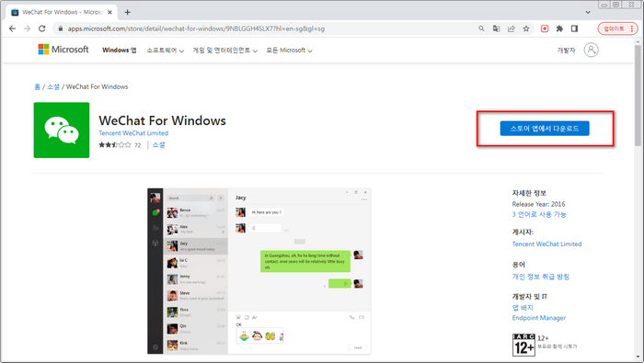Go back to the previous page
Viewport: 644px width, 363px height.
[12, 28]
